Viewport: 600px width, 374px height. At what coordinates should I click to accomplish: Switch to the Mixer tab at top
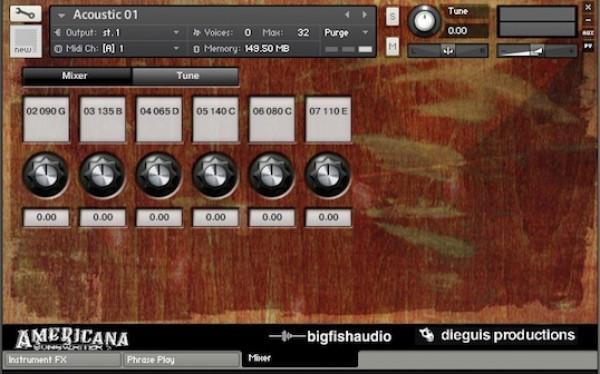(77, 76)
